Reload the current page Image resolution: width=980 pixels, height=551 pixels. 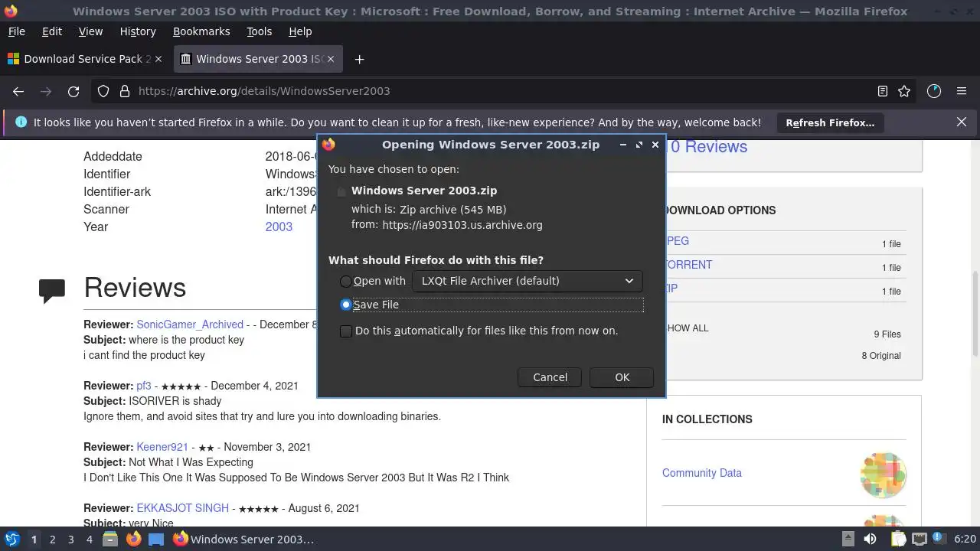click(x=73, y=91)
